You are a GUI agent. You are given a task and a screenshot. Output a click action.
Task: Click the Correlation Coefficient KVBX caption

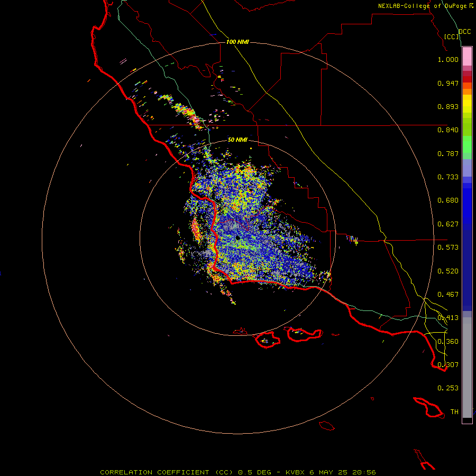[237, 472]
